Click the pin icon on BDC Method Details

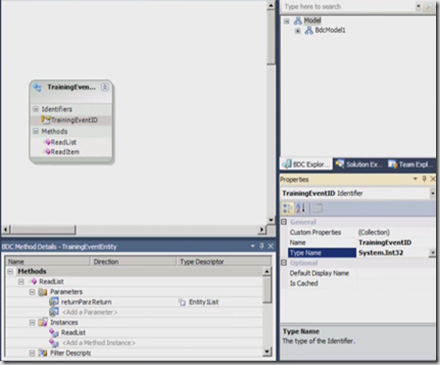[262, 246]
